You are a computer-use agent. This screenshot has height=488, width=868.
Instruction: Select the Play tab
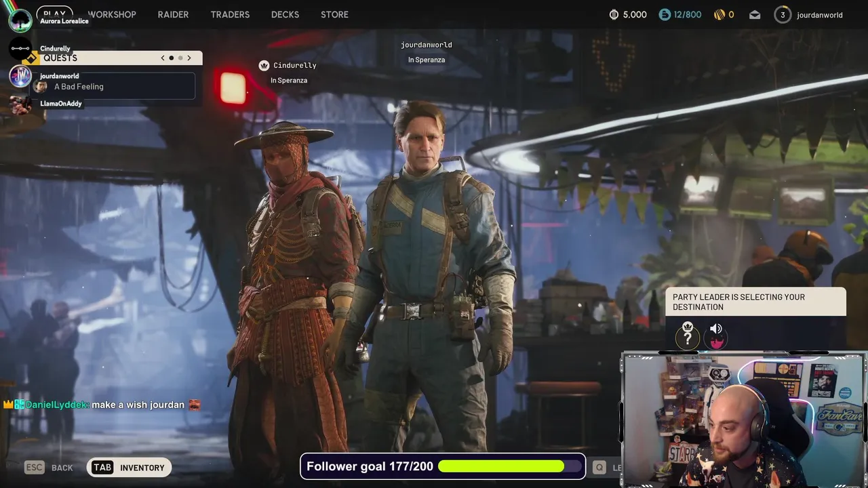tap(54, 13)
